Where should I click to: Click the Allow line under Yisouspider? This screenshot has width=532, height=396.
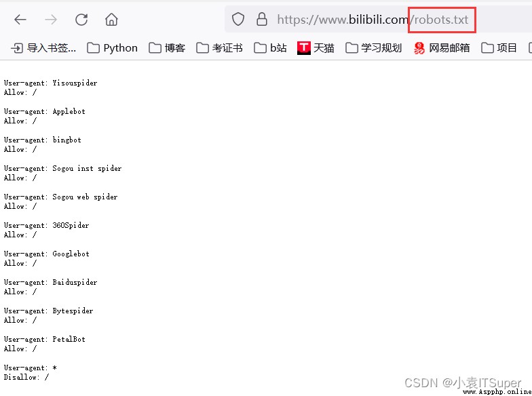click(x=20, y=92)
